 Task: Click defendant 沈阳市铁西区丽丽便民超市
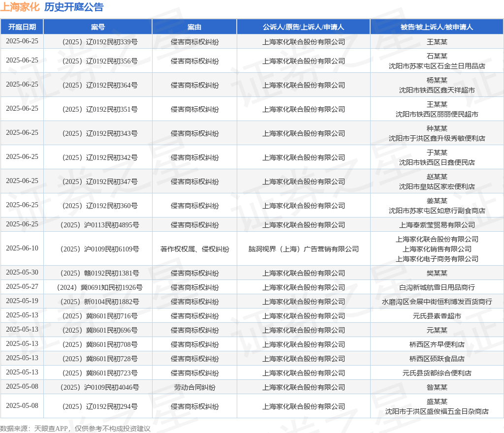pyautogui.click(x=437, y=114)
